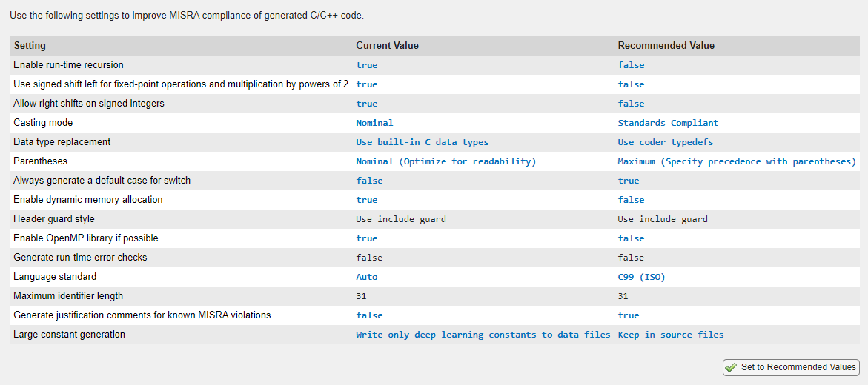This screenshot has width=868, height=385.
Task: Click current value 'true' for run-time recursion
Action: pos(366,65)
